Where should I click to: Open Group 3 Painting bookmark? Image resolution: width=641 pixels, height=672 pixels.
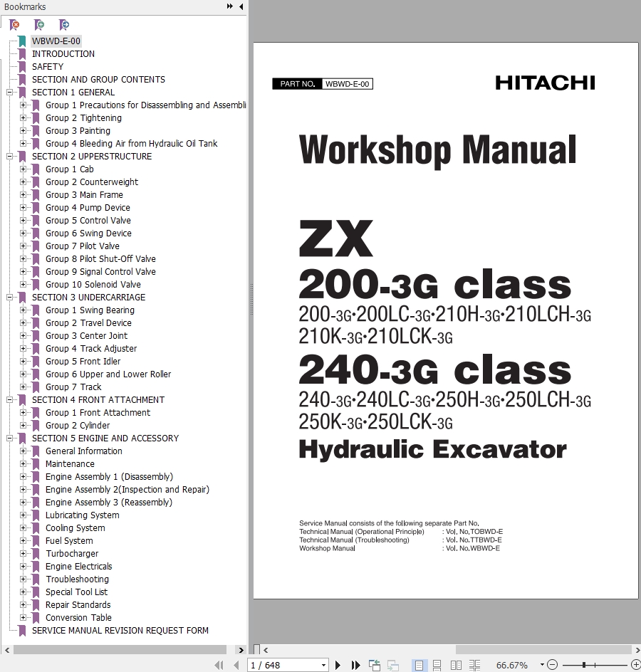[78, 131]
